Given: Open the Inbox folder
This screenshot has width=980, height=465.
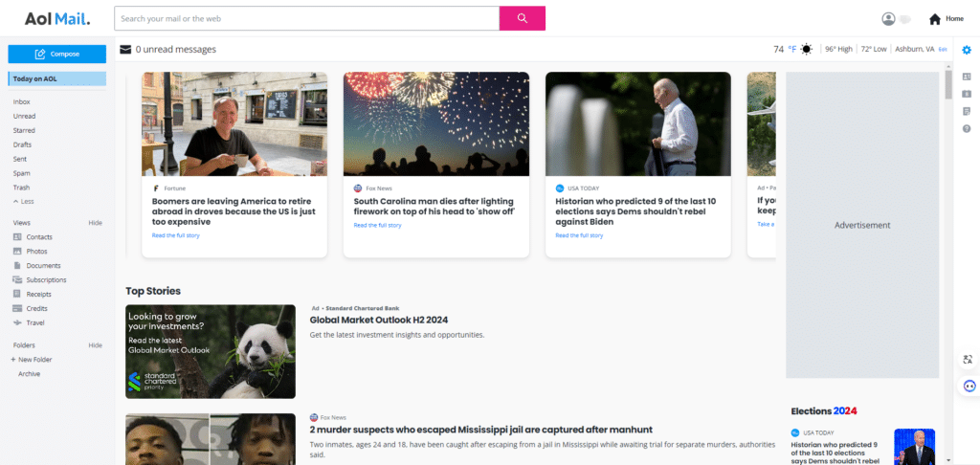Looking at the screenshot, I should click(x=22, y=101).
